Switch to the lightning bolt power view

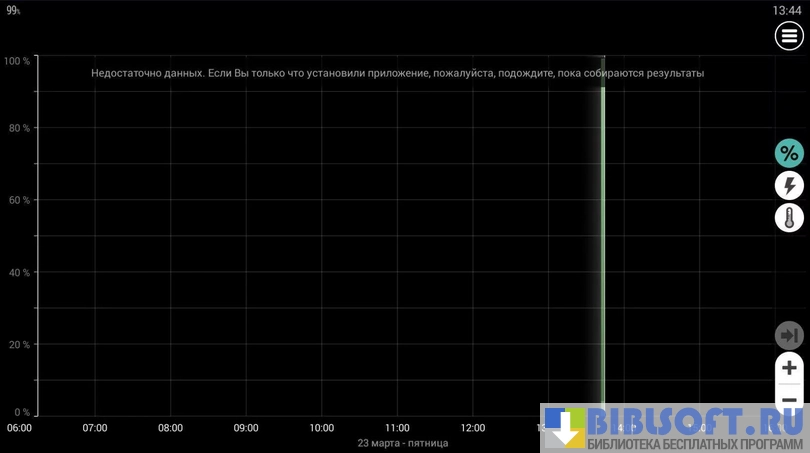789,185
